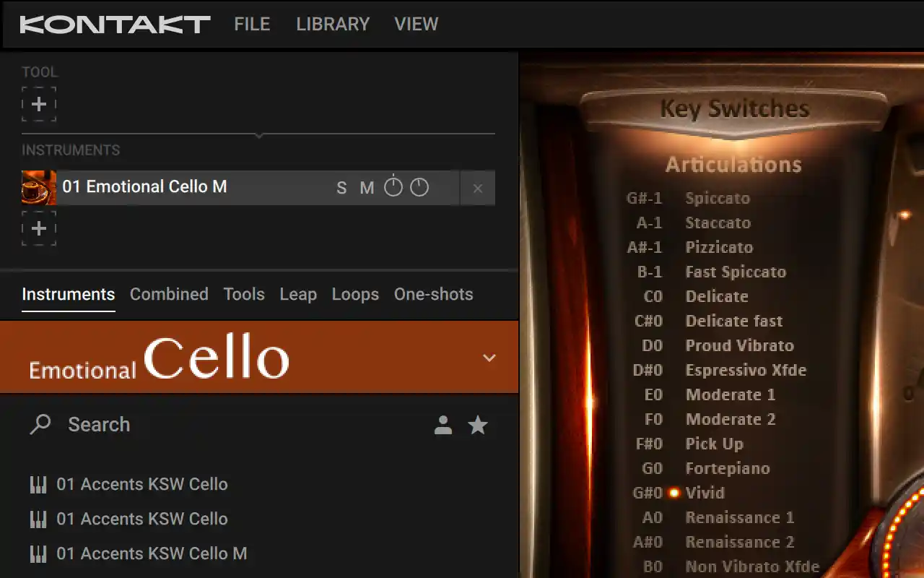Open the LIBRARY menu
The image size is (924, 578).
(333, 24)
